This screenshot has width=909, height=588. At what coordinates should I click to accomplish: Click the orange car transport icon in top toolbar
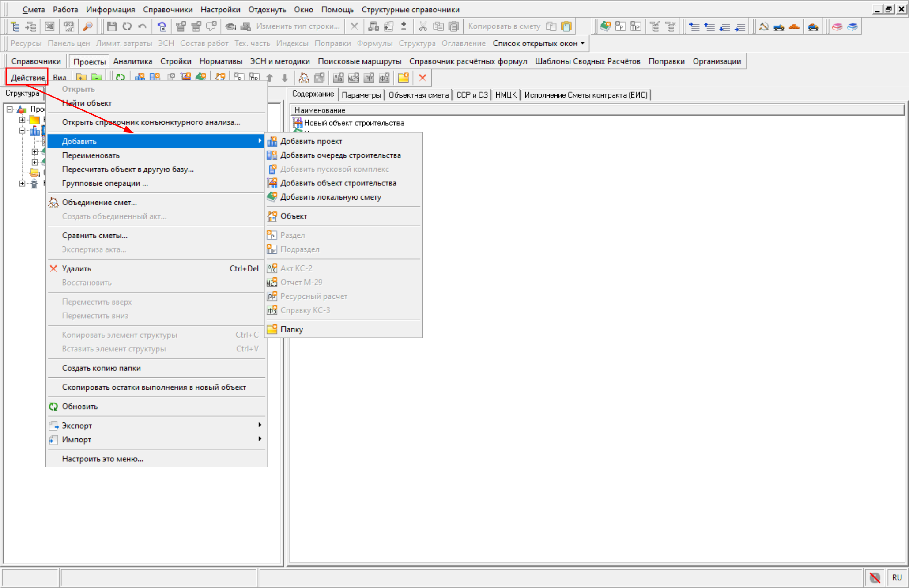pos(813,26)
